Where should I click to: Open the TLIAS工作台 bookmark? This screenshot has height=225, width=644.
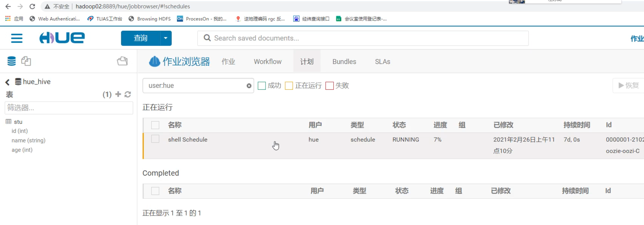pyautogui.click(x=105, y=19)
